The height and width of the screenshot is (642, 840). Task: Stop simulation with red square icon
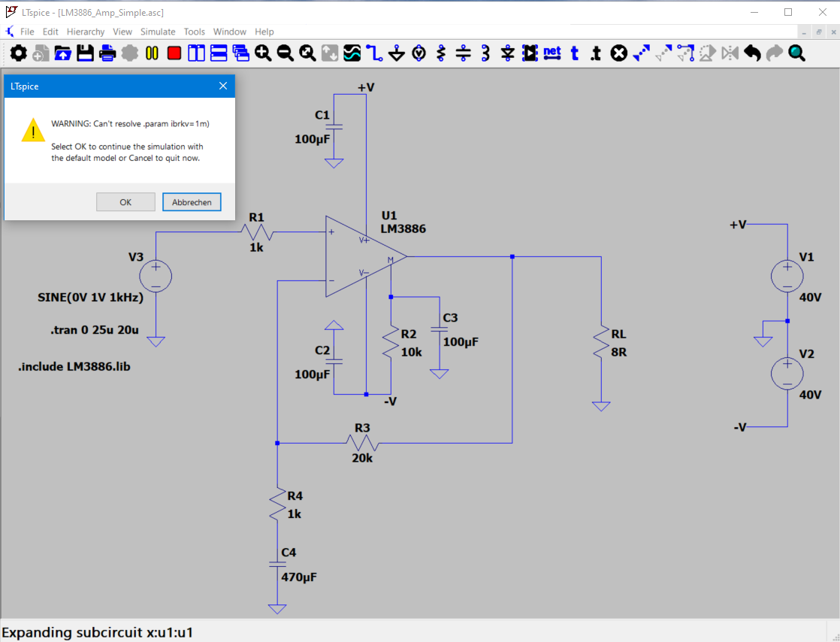[174, 53]
